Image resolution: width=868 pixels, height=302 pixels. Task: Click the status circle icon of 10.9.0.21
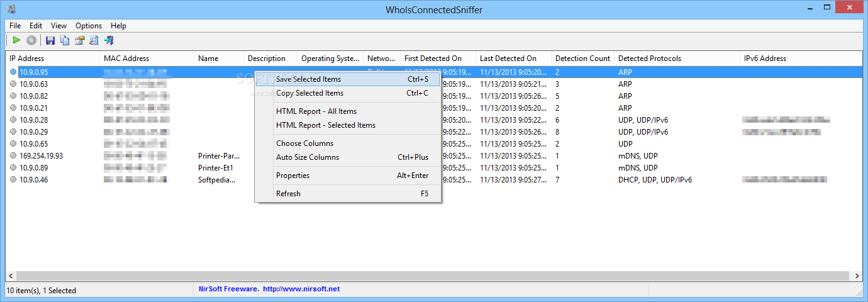[13, 108]
